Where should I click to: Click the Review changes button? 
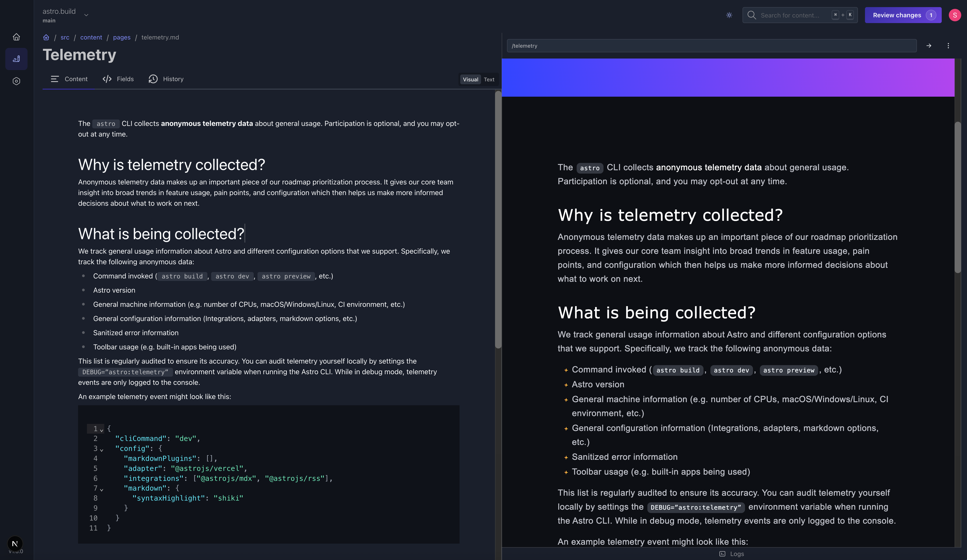tap(903, 15)
